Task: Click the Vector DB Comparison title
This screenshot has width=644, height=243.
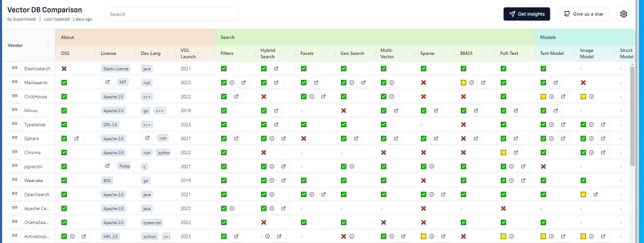Action: (45, 10)
